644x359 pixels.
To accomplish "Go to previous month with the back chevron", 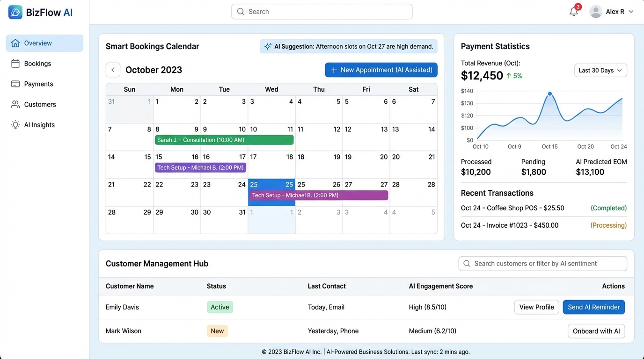I will 113,70.
